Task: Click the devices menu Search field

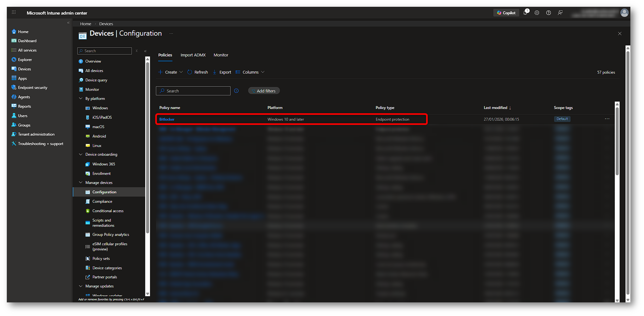Action: tap(105, 51)
